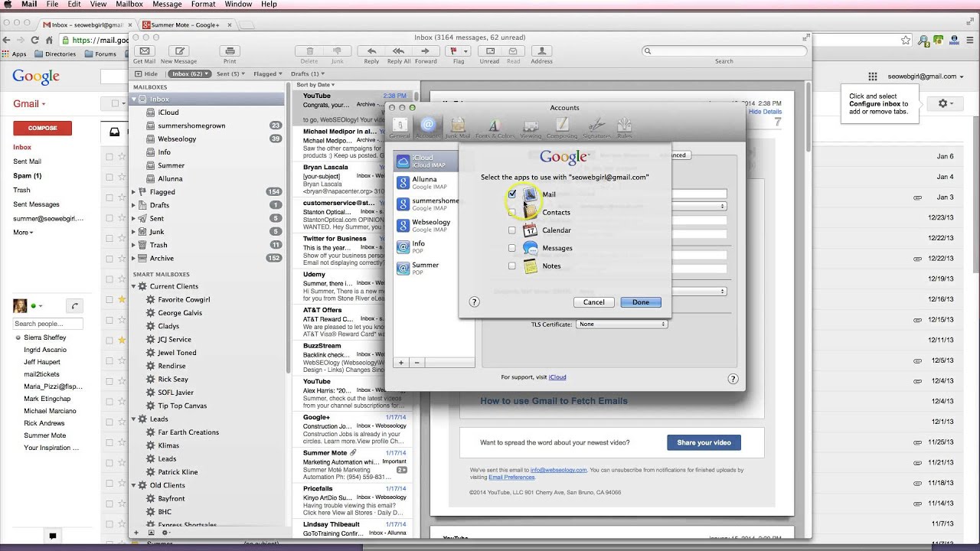Image resolution: width=980 pixels, height=551 pixels.
Task: Click the Unread toolbar icon
Action: point(489,51)
